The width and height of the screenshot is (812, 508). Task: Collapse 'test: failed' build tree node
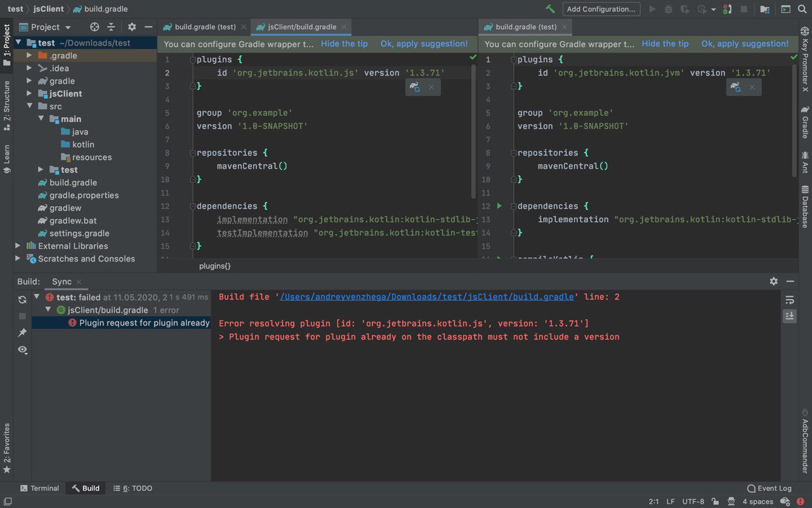click(x=37, y=297)
